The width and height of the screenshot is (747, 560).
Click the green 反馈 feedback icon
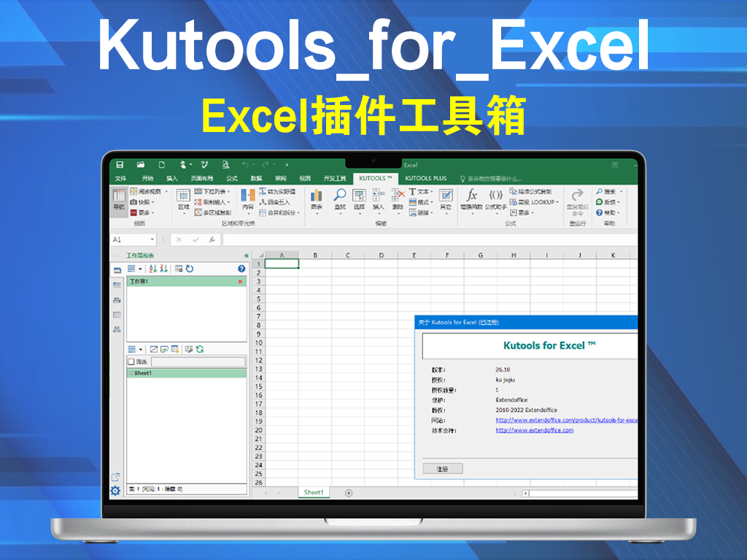tap(600, 203)
